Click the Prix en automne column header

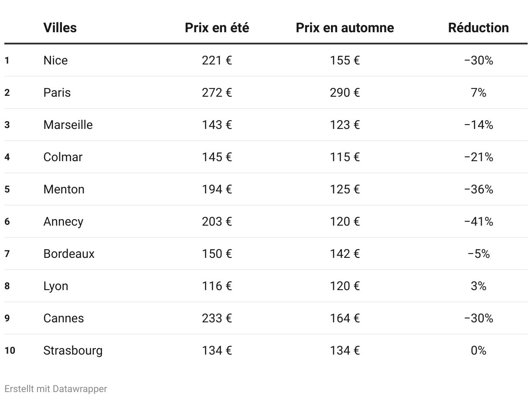(344, 28)
